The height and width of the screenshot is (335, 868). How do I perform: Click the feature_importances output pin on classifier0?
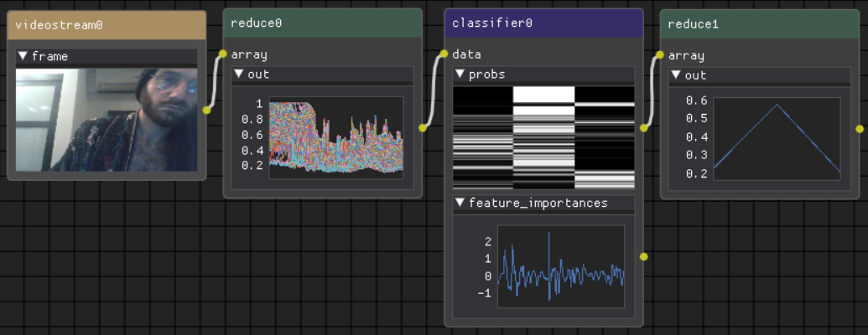[643, 256]
